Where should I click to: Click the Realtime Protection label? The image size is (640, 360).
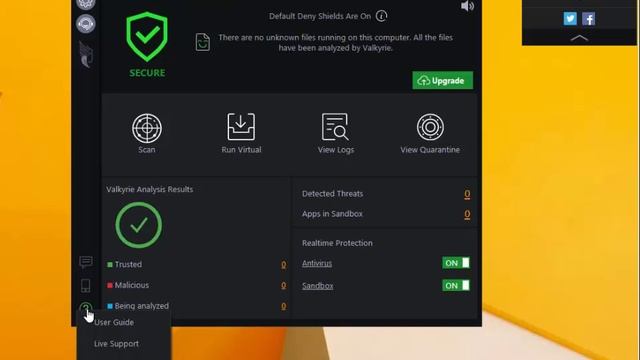337,243
